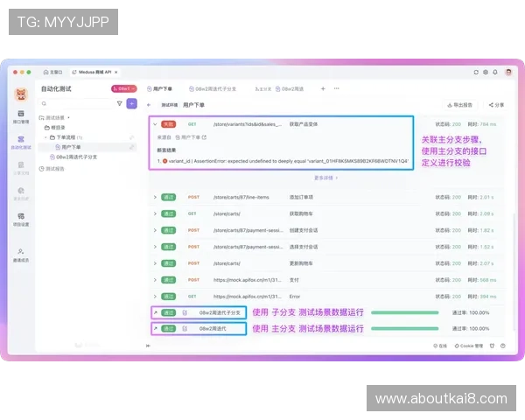Select the 根目录 folder in the tree
The height and width of the screenshot is (420, 525).
point(55,128)
